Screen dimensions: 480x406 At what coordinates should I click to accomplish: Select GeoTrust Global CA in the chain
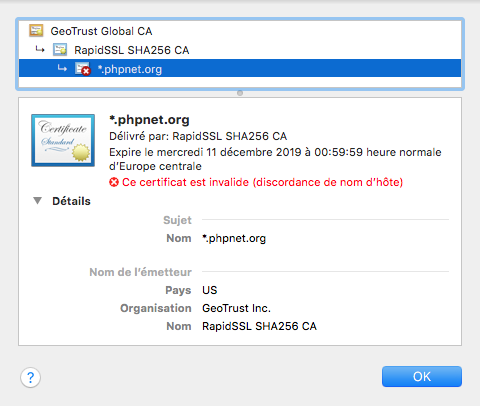[x=101, y=31]
